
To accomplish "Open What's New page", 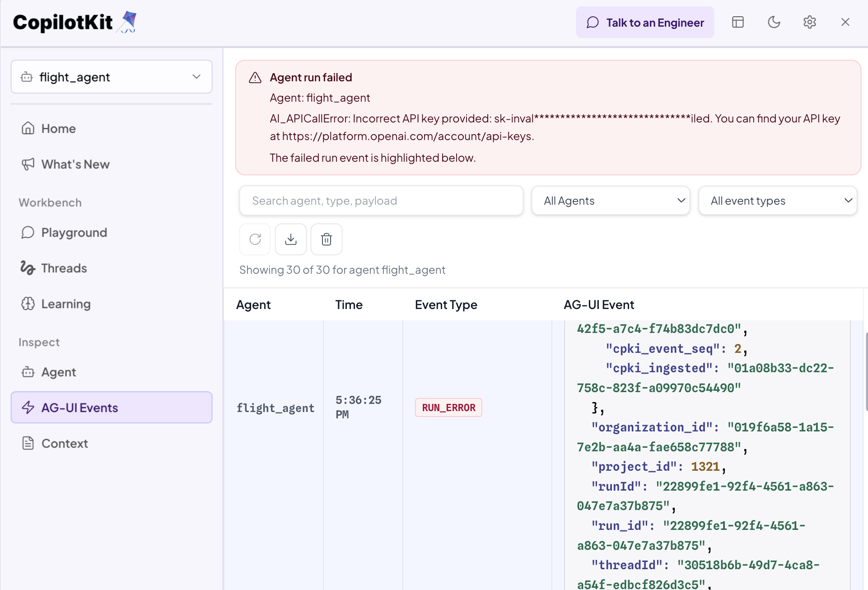I will [x=112, y=164].
